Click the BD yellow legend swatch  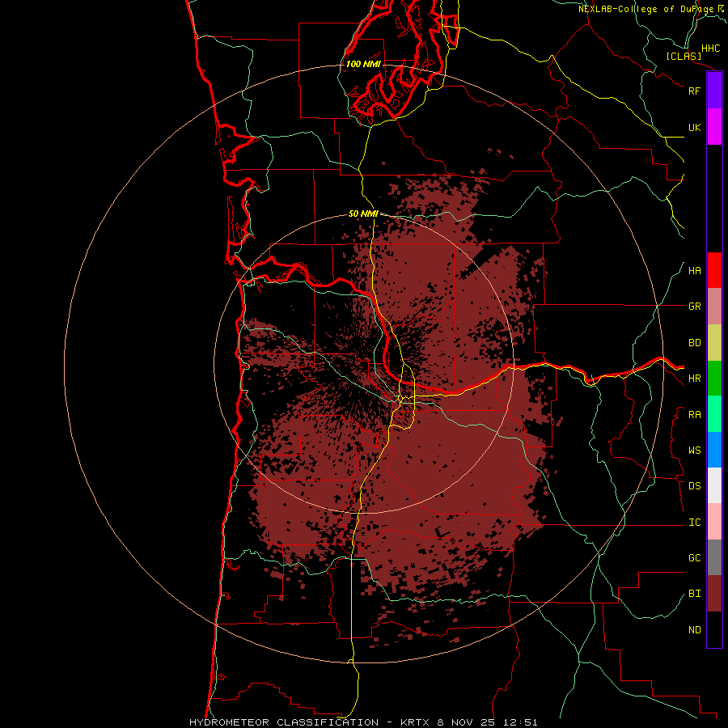[x=714, y=343]
